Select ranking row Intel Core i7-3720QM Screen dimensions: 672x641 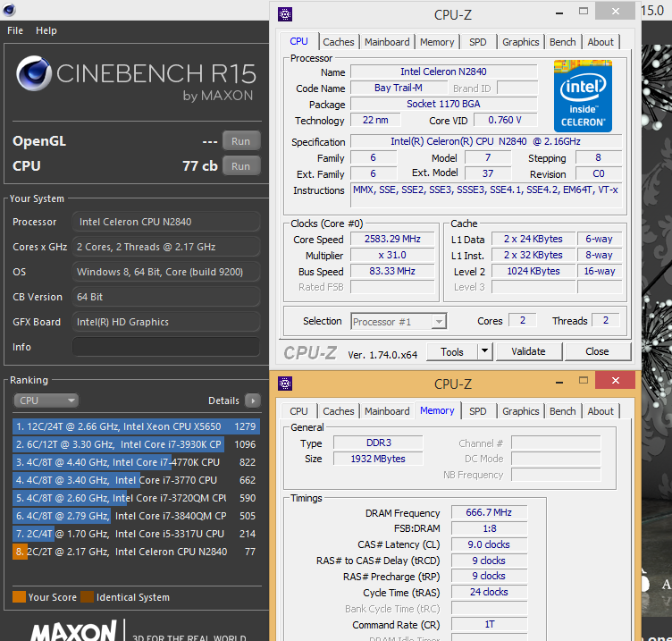tap(136, 498)
